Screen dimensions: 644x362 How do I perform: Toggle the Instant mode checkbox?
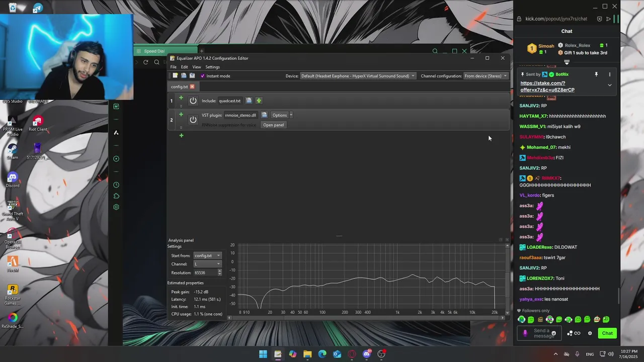pyautogui.click(x=202, y=76)
